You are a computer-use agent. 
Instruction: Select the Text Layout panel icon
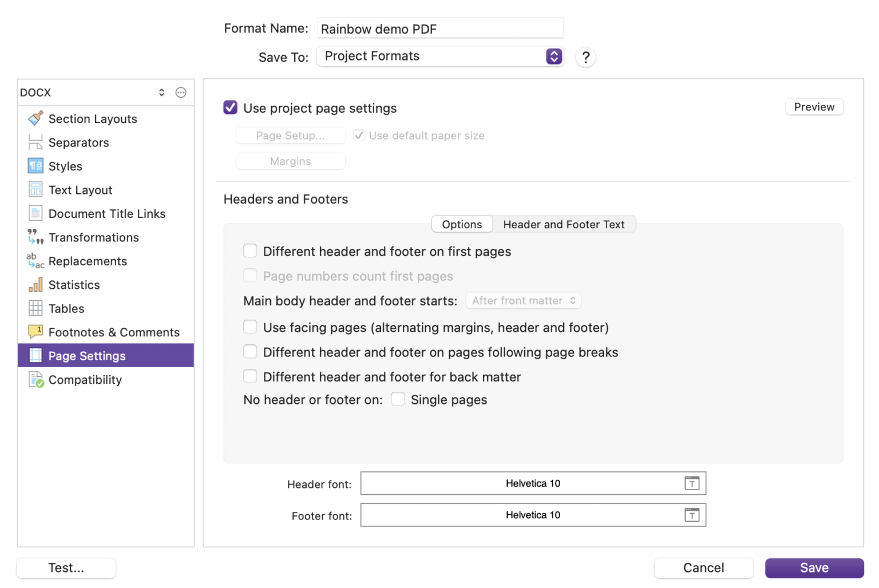[35, 189]
